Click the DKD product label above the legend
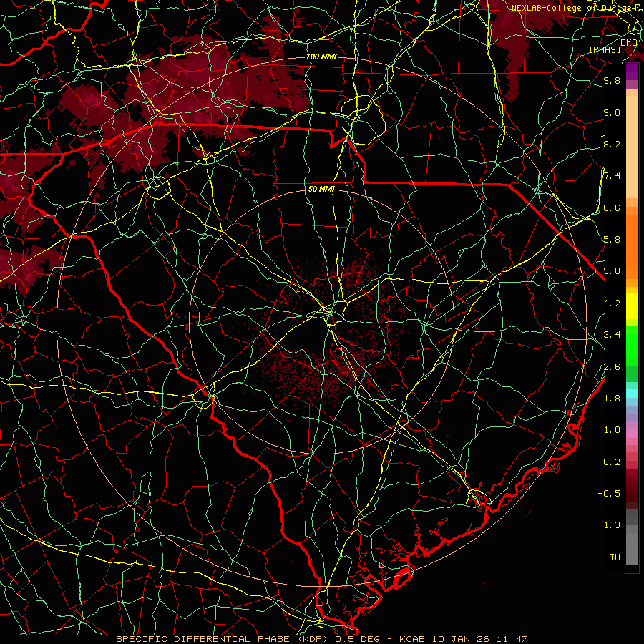Image resolution: width=644 pixels, height=644 pixels. point(629,43)
